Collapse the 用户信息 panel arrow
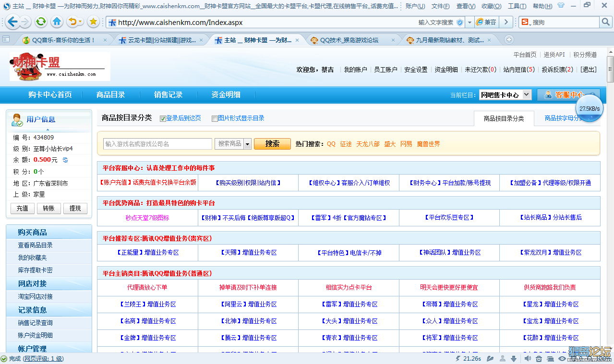614x364 pixels. pos(48,130)
